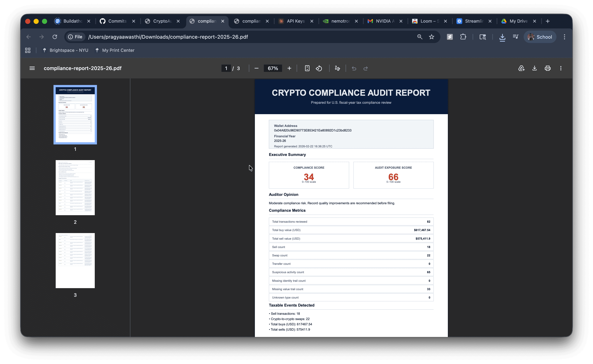Viewport: 593px width, 364px height.
Task: Download the PDF file
Action: tap(534, 68)
